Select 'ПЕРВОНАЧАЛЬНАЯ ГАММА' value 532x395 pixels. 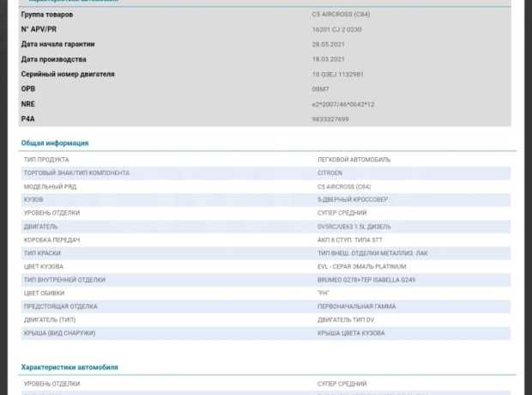pos(357,307)
